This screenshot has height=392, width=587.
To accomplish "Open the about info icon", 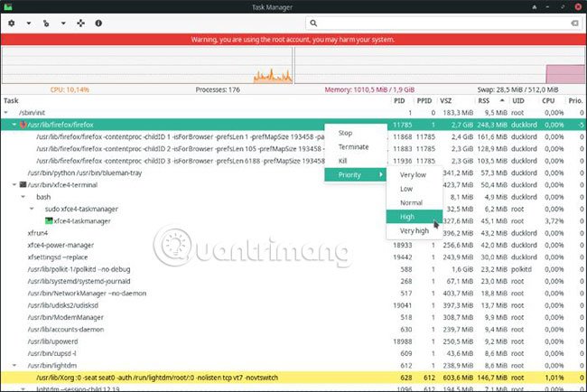I will [98, 23].
